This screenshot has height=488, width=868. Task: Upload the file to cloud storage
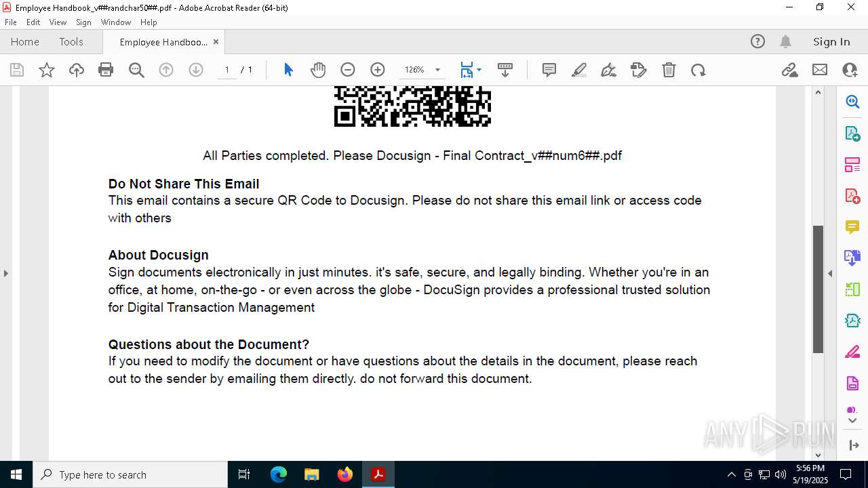pyautogui.click(x=77, y=70)
